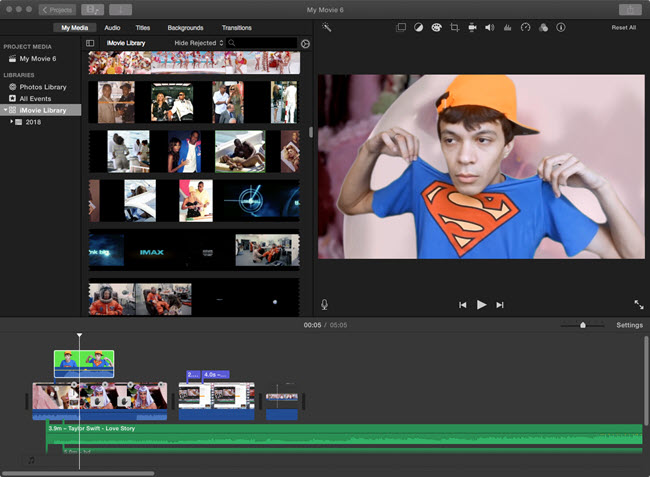Open the color balance tool
This screenshot has height=477, width=650.
pos(419,28)
